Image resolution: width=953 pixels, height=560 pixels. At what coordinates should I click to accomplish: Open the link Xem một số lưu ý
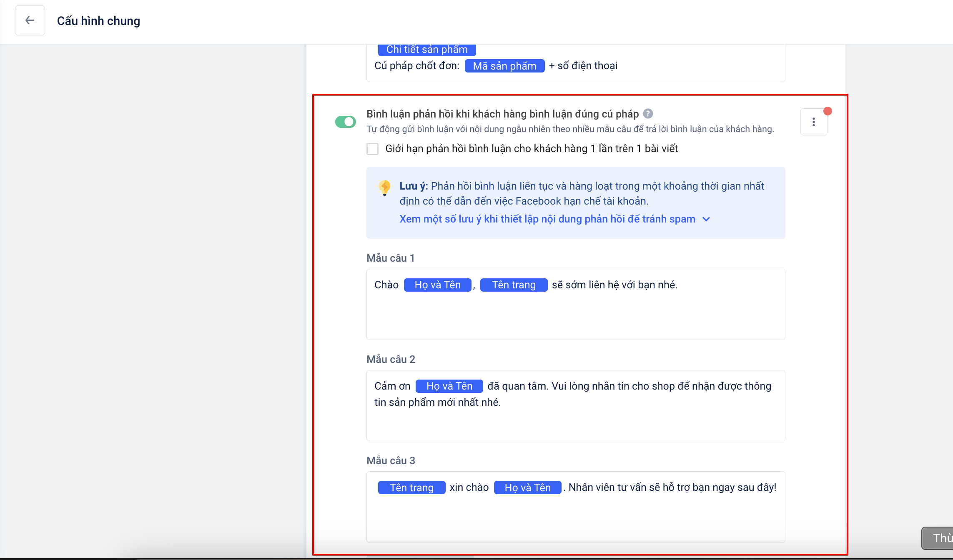(547, 219)
